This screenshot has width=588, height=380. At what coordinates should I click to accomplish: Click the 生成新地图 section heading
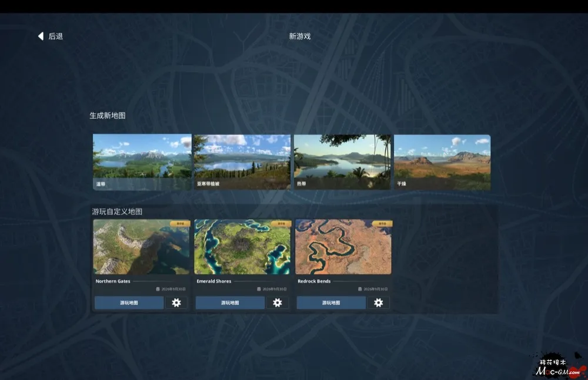pyautogui.click(x=108, y=116)
